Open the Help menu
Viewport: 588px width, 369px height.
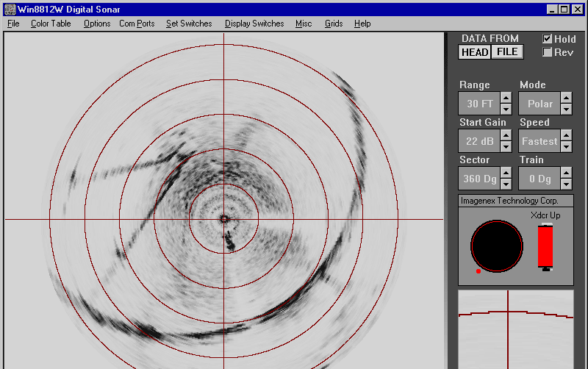pos(362,24)
